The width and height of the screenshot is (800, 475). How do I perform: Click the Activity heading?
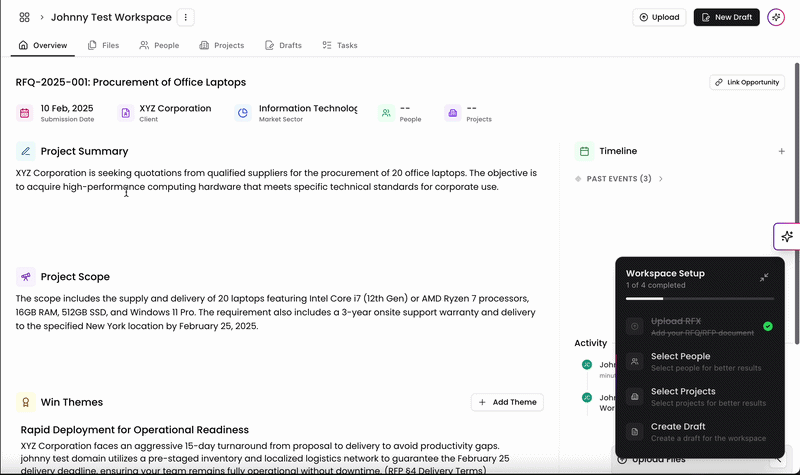pos(590,343)
